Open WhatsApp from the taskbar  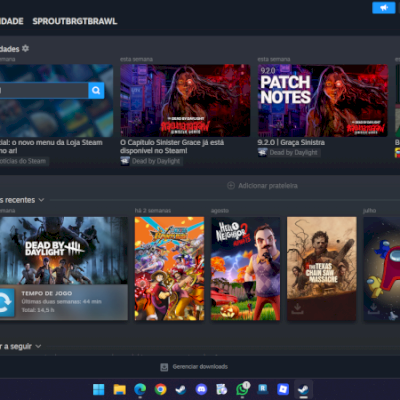click(x=242, y=389)
